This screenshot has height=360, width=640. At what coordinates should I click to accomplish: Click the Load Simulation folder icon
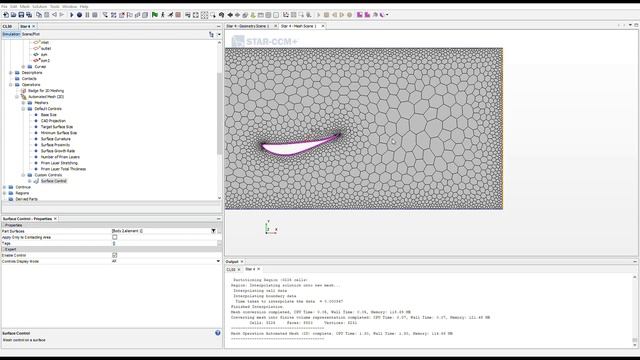tap(13, 15)
